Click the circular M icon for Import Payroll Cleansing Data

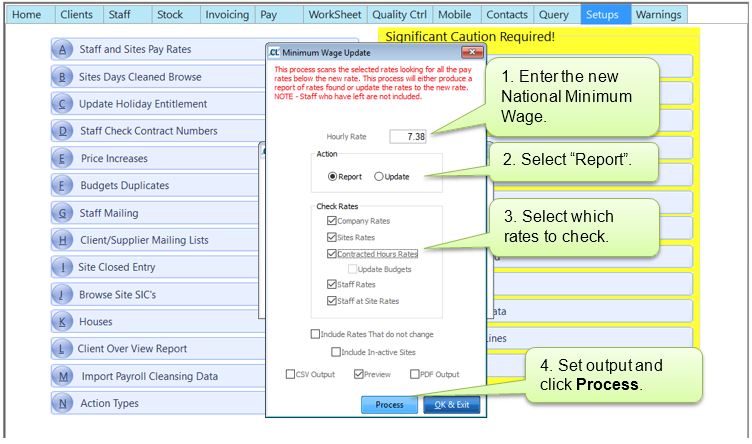[63, 377]
